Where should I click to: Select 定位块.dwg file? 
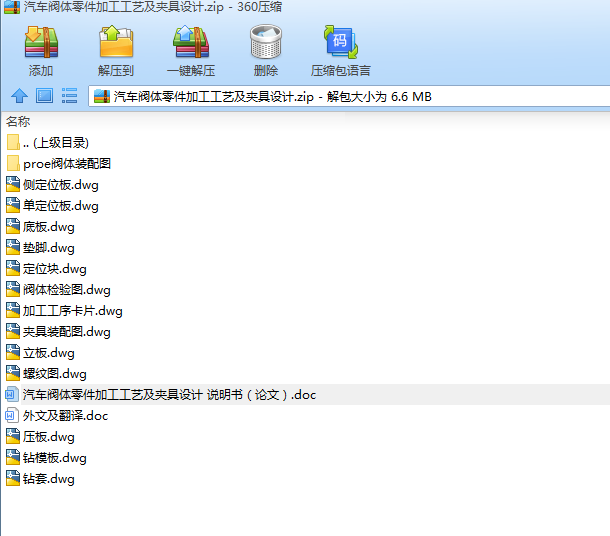pos(46,268)
